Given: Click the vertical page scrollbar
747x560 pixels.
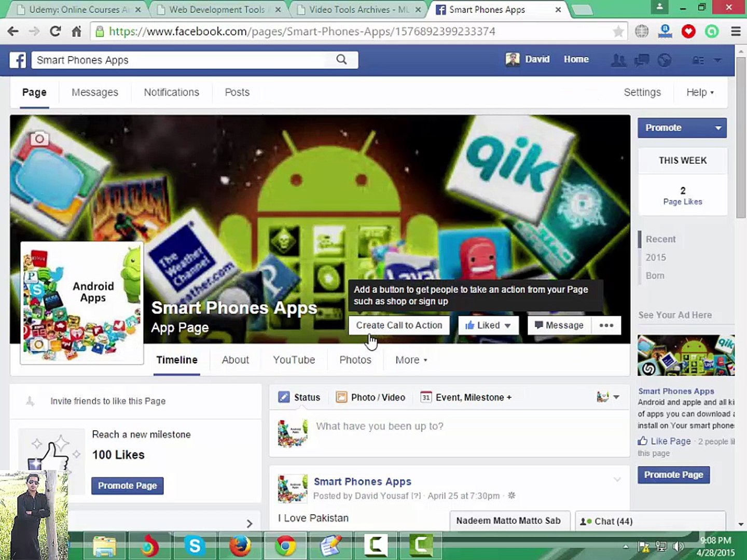Looking at the screenshot, I should click(741, 138).
